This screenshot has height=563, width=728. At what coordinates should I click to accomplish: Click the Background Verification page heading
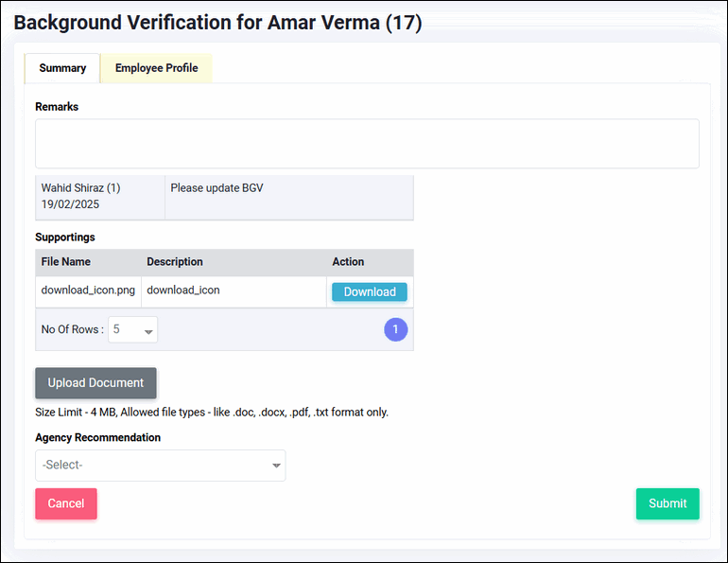point(217,23)
